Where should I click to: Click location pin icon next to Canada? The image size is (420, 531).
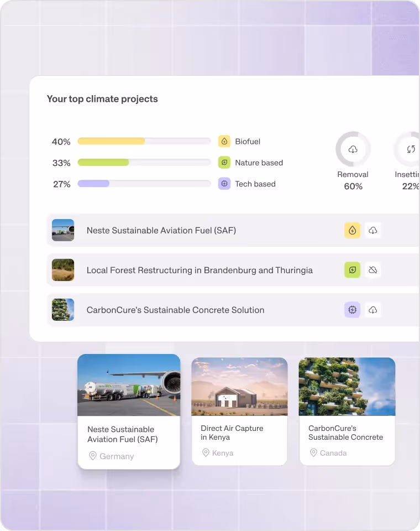tap(313, 452)
